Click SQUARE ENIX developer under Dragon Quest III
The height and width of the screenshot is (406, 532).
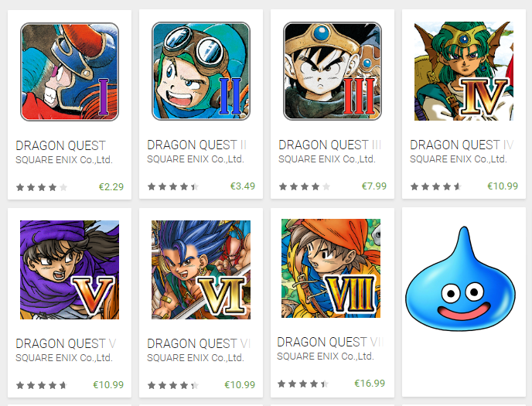point(327,159)
